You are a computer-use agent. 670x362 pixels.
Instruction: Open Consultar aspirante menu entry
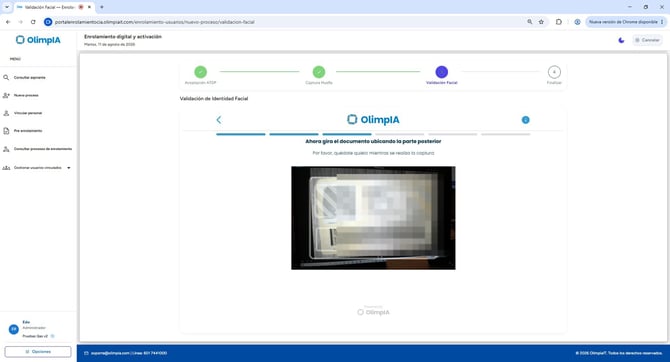coord(29,77)
